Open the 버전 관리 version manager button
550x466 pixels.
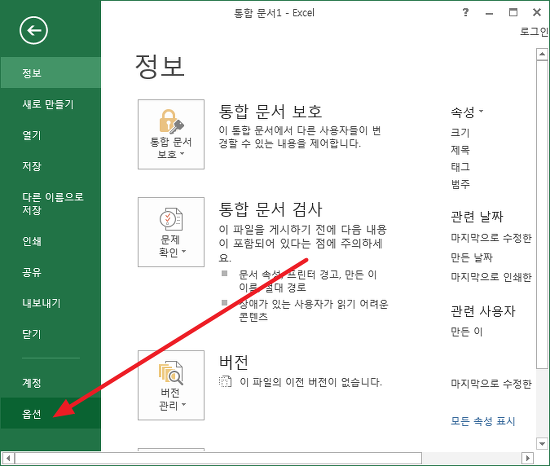coord(171,385)
